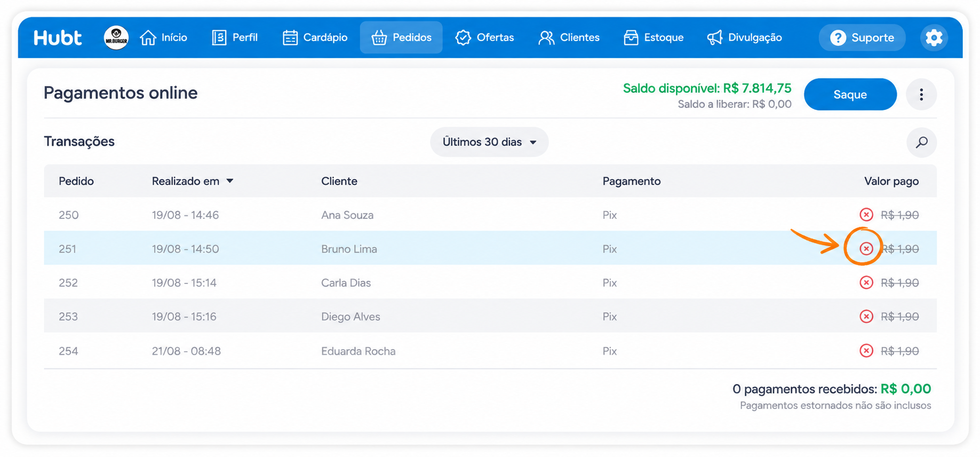Click the date 19/08 - 15:14
Screen dimensions: 980x457
point(184,283)
